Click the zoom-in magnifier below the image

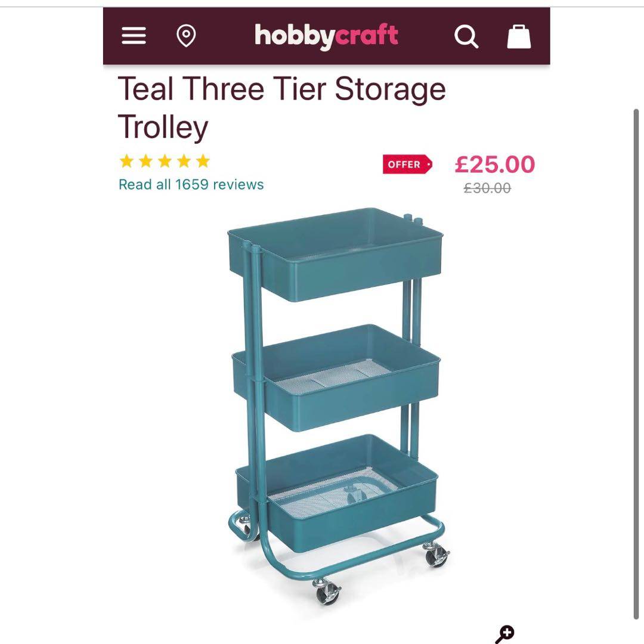pos(504,634)
